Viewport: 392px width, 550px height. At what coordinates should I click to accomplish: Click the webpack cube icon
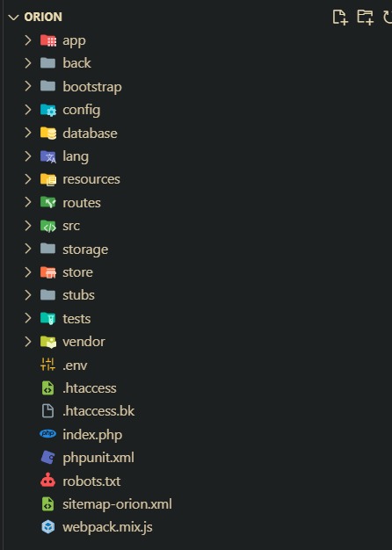coord(47,527)
